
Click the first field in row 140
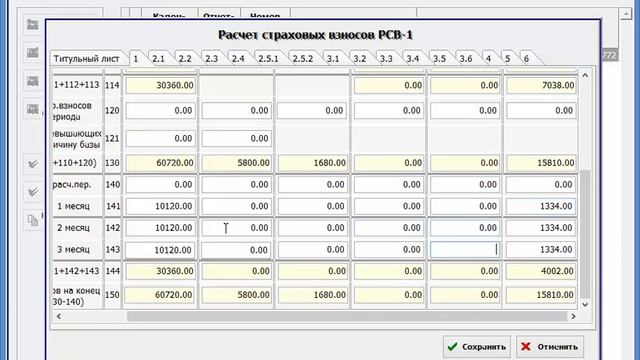[160, 185]
